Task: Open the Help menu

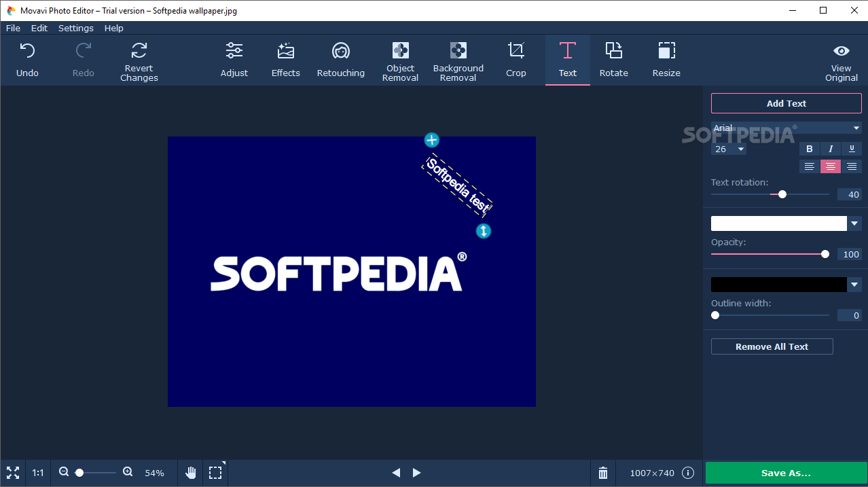Action: point(114,28)
